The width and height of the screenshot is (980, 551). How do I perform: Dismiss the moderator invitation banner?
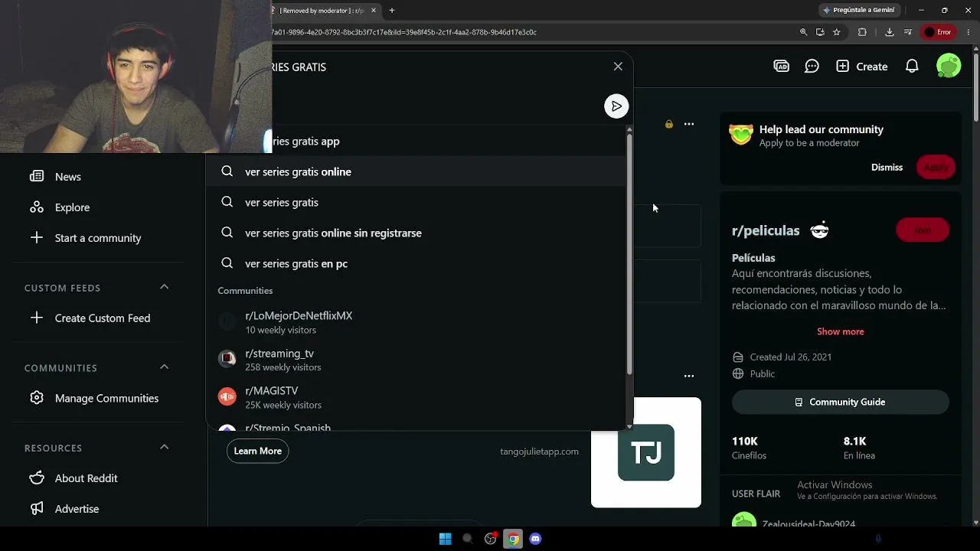point(887,167)
